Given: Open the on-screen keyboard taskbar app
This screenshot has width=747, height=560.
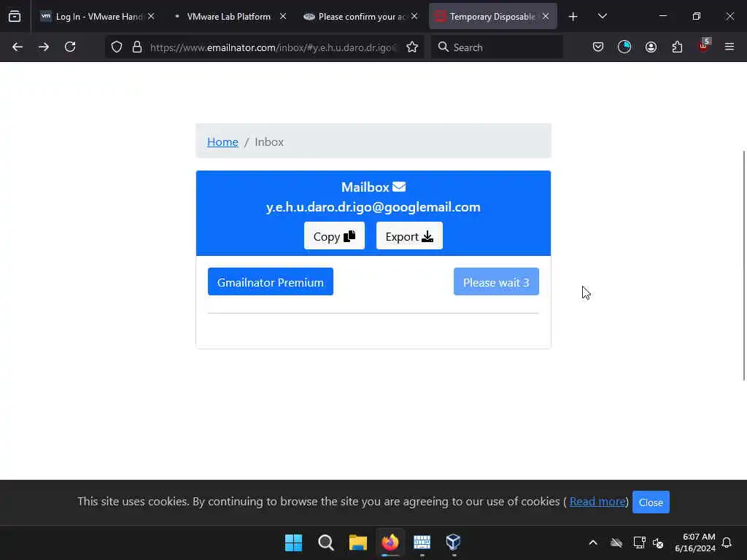Looking at the screenshot, I should pos(422,542).
